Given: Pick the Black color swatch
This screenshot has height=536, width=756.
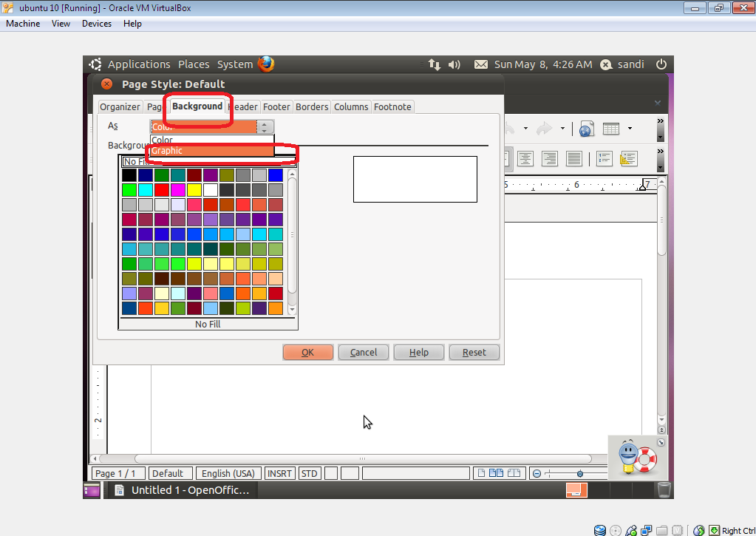Looking at the screenshot, I should [129, 175].
